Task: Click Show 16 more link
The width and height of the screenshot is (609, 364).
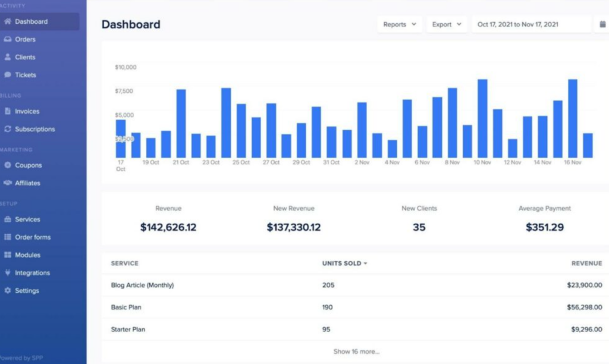Action: pos(356,352)
